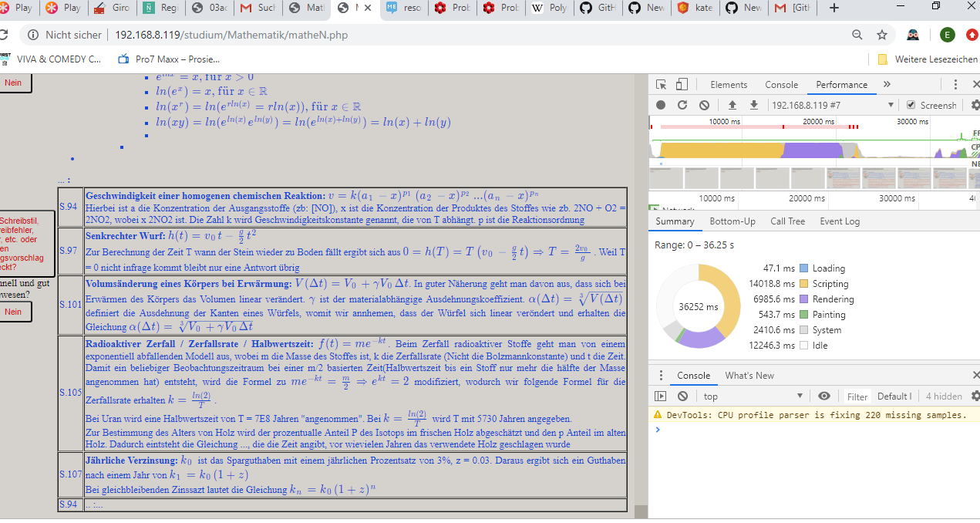This screenshot has width=980, height=523.
Task: Select the Inspect element tool in DevTools
Action: 662,85
